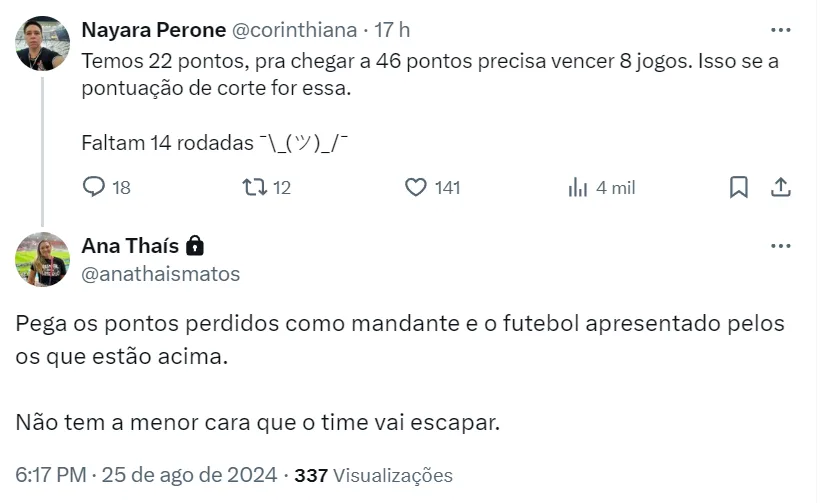Open the Ana Thaís display name
Image resolution: width=839 pixels, height=503 pixels.
pos(130,246)
